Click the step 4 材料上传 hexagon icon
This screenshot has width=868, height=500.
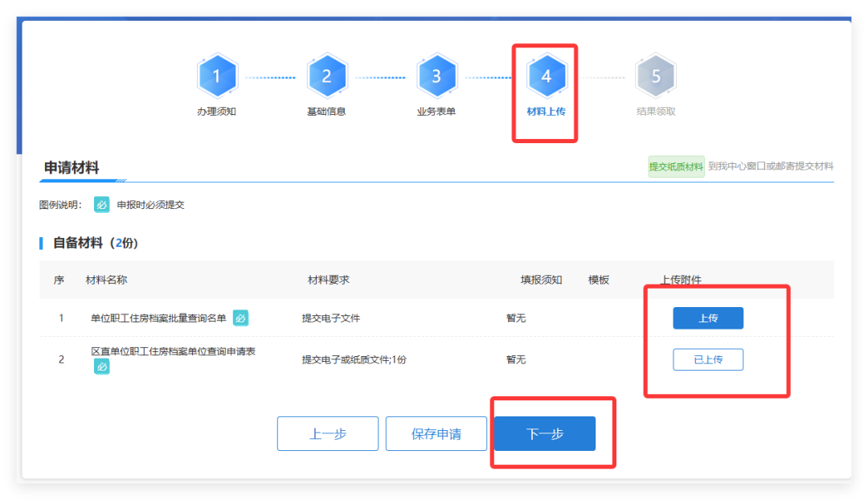point(547,76)
